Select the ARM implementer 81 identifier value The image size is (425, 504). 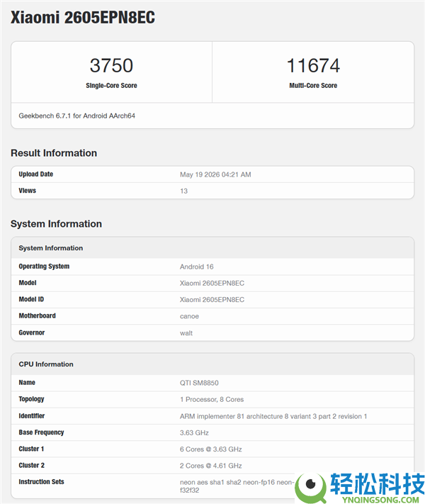point(273,416)
